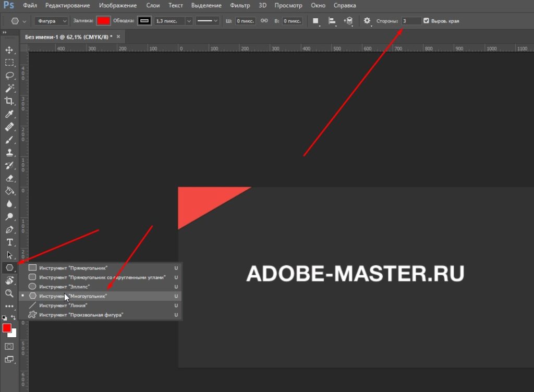Select the Type tool

pyautogui.click(x=9, y=242)
